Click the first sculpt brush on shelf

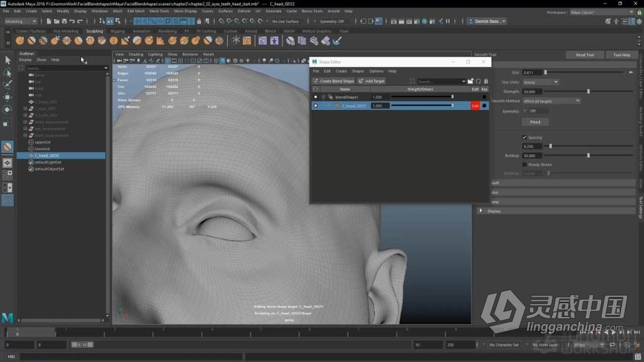point(19,41)
